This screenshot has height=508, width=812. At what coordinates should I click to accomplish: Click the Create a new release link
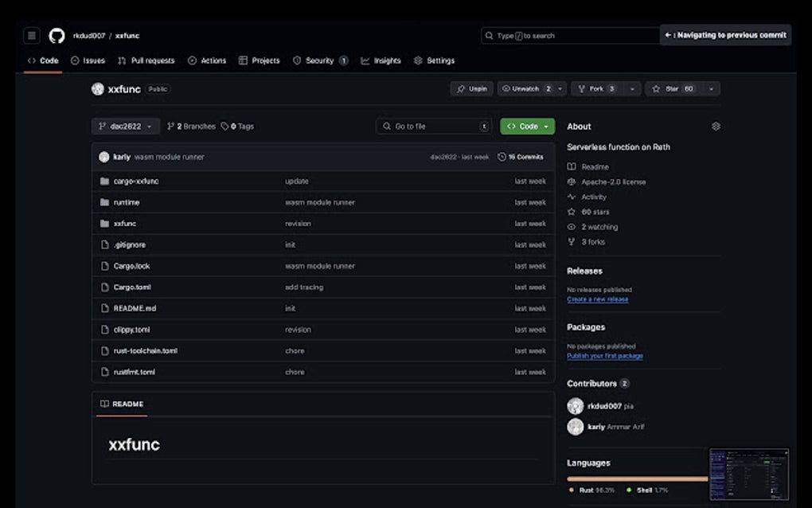click(598, 299)
